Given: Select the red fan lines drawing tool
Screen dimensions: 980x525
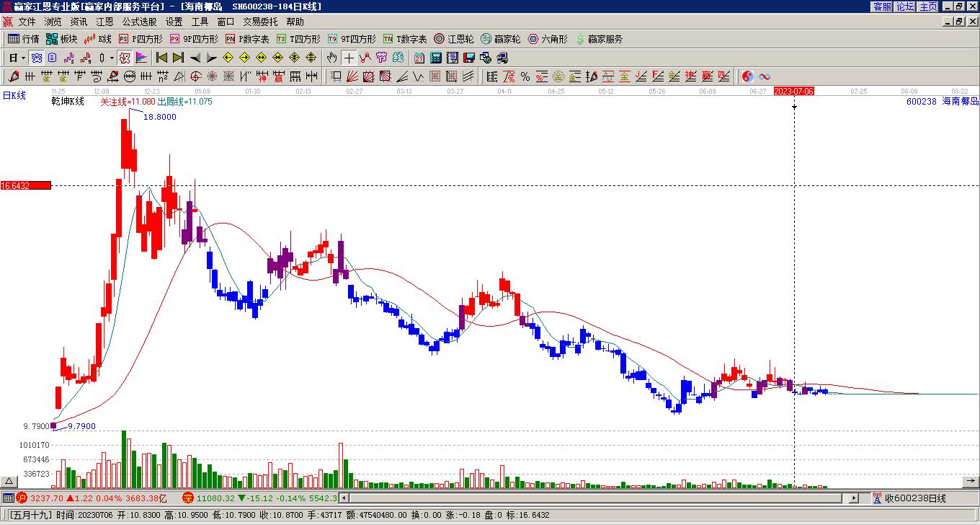Looking at the screenshot, I should [352, 76].
